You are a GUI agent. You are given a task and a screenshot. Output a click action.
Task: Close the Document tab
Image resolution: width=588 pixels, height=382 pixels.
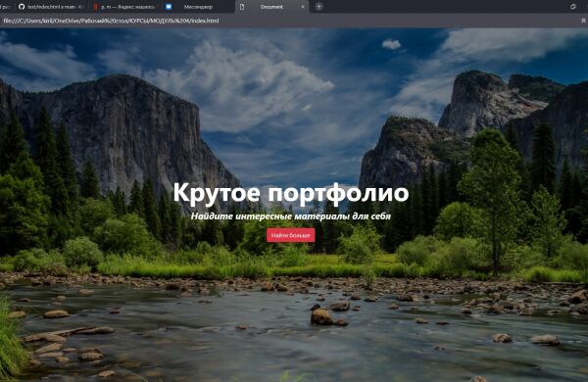click(303, 7)
